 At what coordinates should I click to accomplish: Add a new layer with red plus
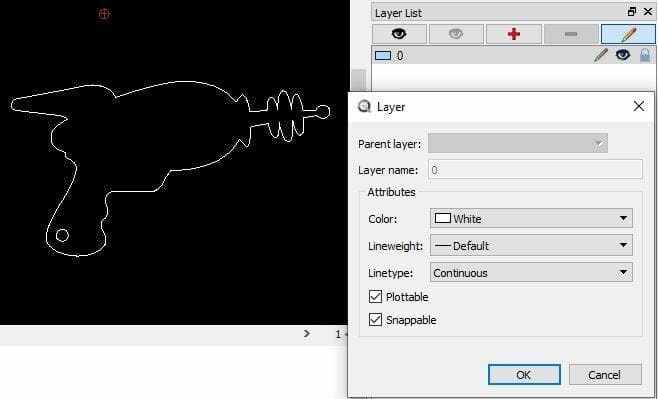pyautogui.click(x=514, y=34)
